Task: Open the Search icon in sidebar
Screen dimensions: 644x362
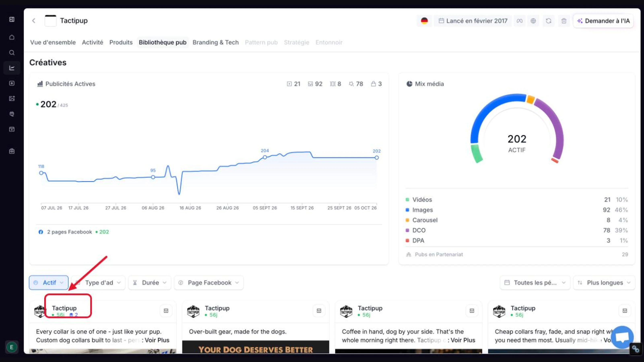Action: 12,53
